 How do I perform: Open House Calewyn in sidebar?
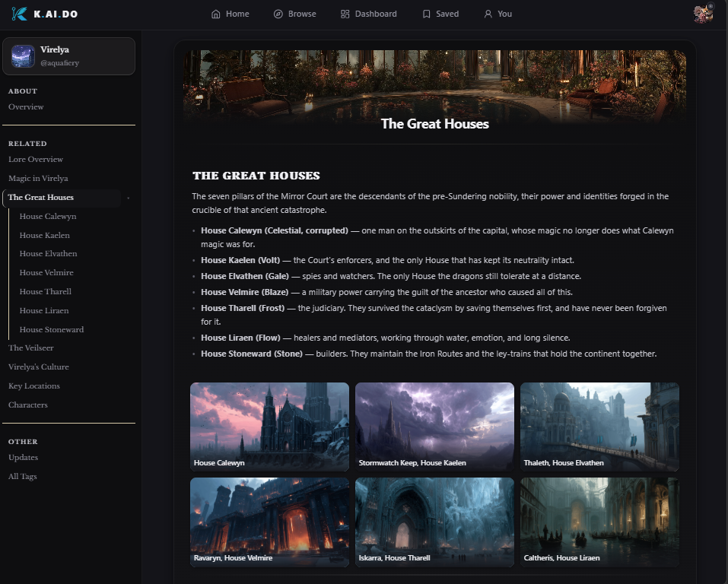pos(48,216)
